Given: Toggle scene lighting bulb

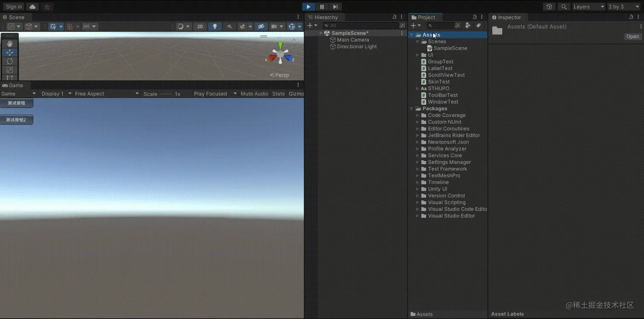Looking at the screenshot, I should point(215,26).
